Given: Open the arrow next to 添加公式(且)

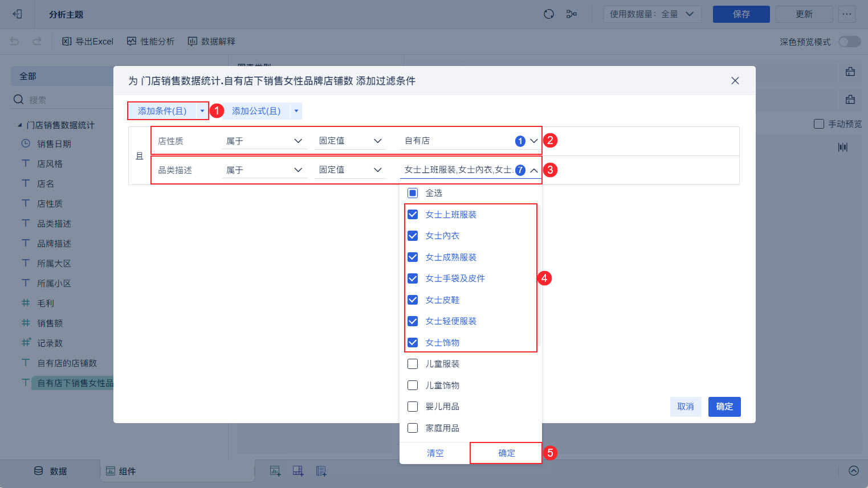Looking at the screenshot, I should click(x=296, y=111).
